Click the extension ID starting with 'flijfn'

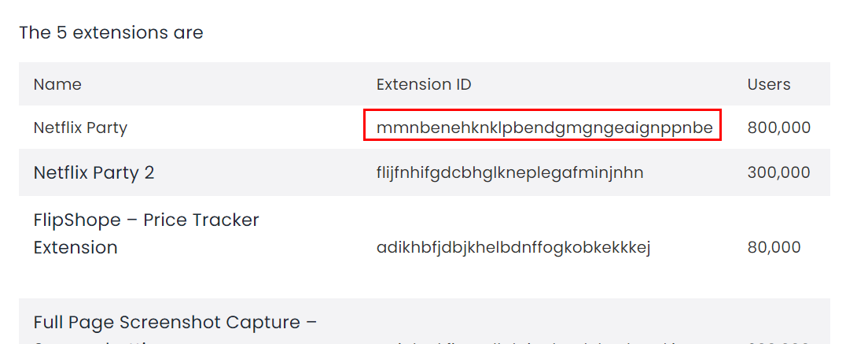509,173
